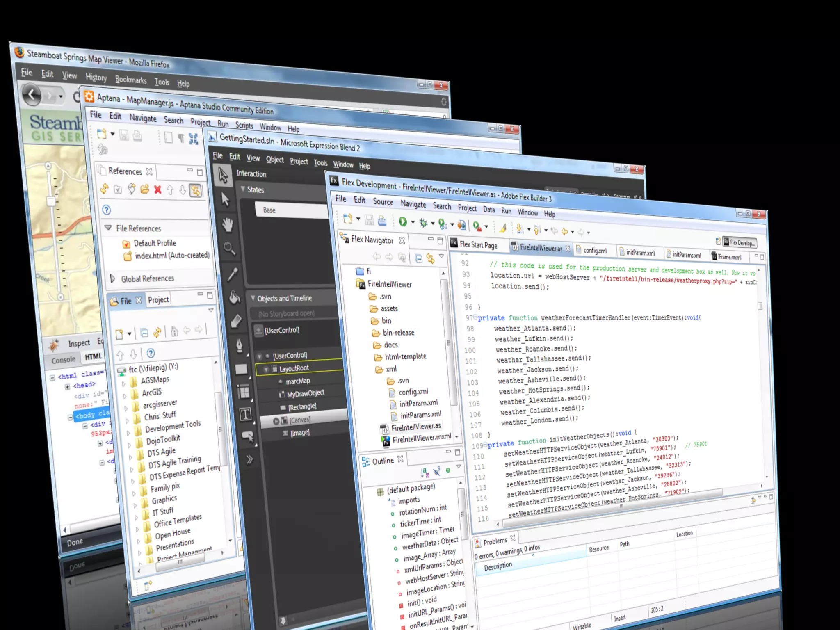The image size is (840, 630).
Task: Click the Flex Development perspective button
Action: [x=739, y=242]
